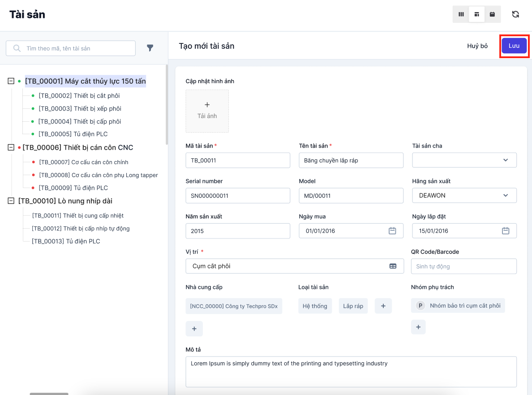Viewport: 532px width, 395px height.
Task: Click the Huỷ bỏ cancel button
Action: pos(477,46)
